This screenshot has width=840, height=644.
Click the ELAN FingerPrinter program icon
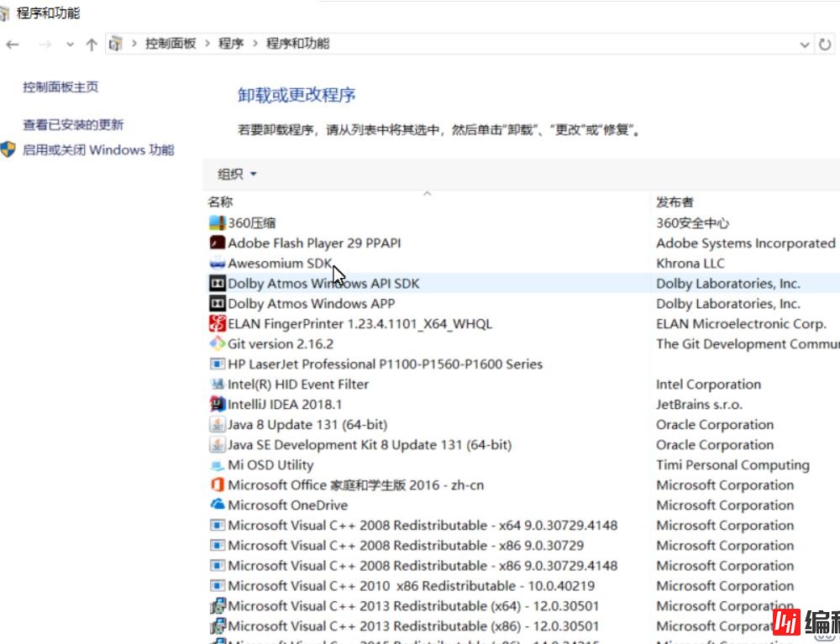(x=218, y=323)
